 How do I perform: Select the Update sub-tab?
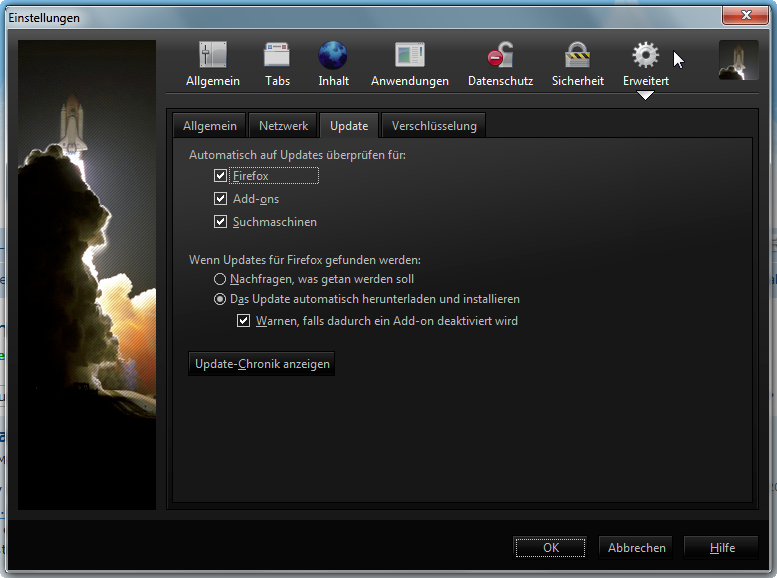pos(349,126)
